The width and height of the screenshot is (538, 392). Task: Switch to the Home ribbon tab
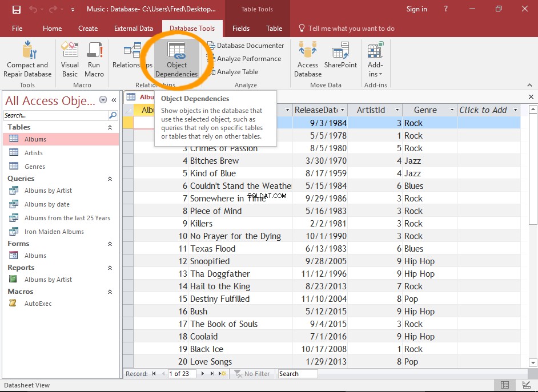click(x=52, y=29)
